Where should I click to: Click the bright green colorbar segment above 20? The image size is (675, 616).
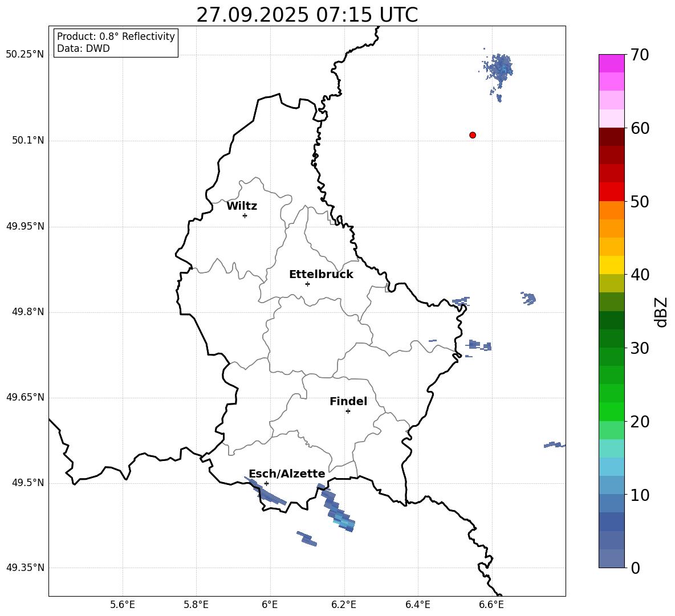[611, 411]
